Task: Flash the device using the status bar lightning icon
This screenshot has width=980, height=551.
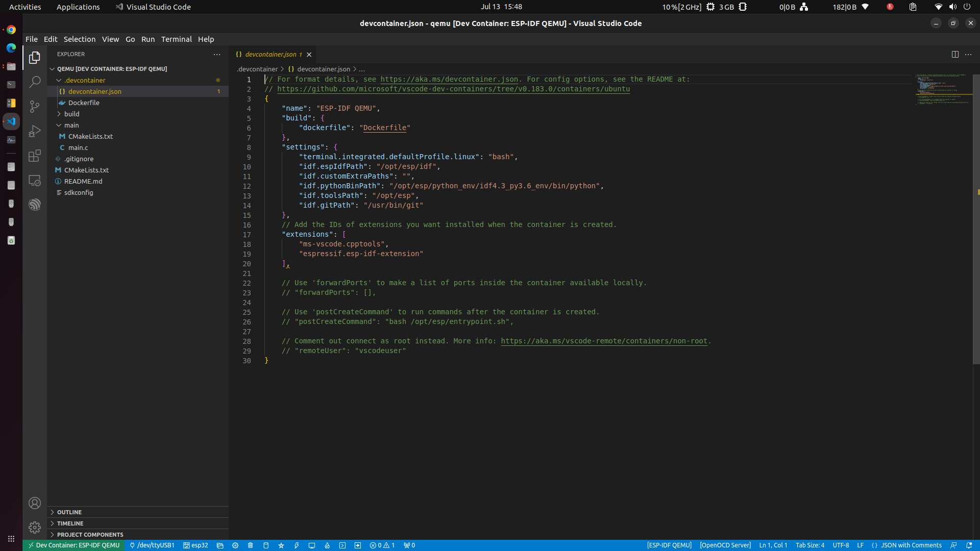Action: [x=297, y=545]
